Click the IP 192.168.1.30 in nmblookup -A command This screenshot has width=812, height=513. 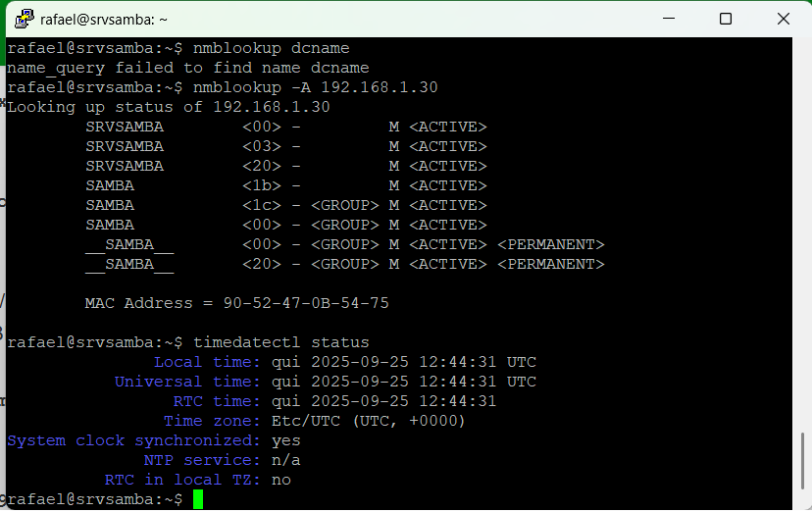point(380,87)
